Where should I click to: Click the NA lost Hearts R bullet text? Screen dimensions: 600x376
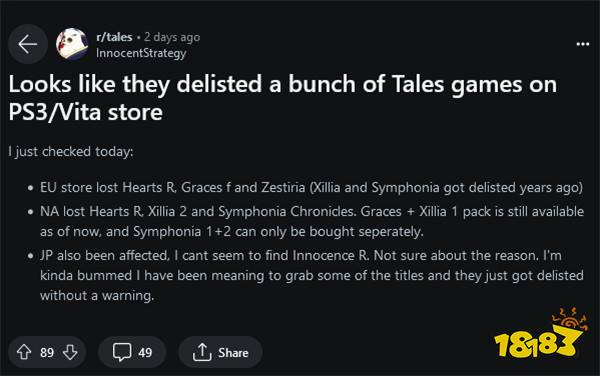[312, 221]
